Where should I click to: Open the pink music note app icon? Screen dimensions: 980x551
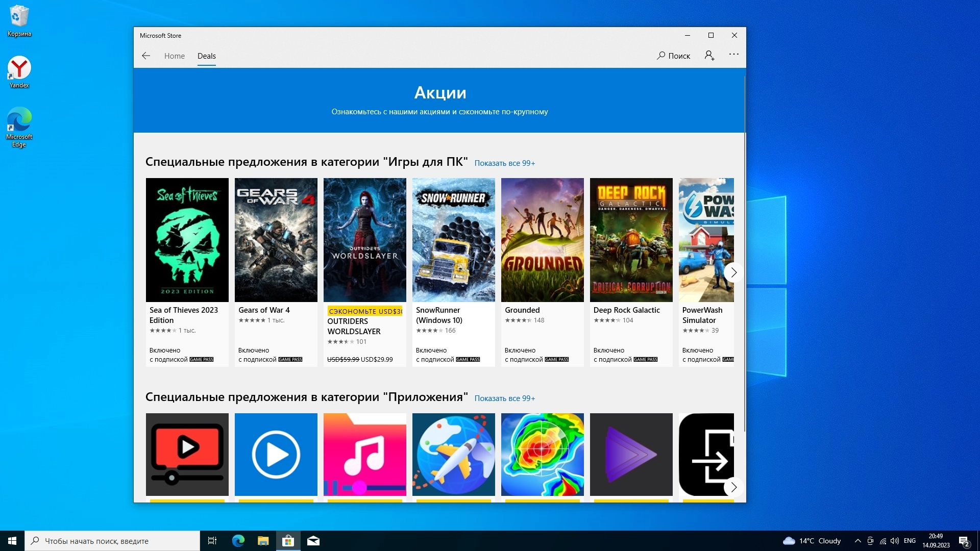(x=364, y=454)
